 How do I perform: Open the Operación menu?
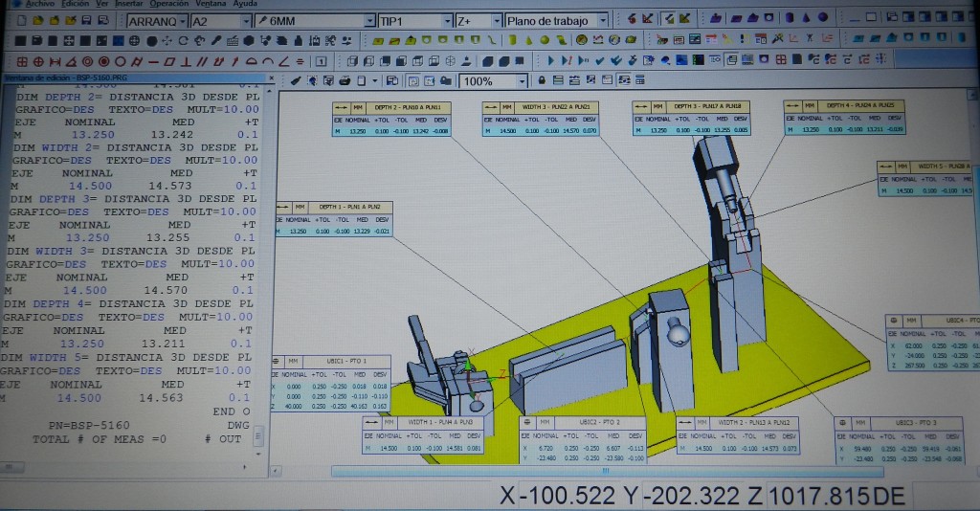click(x=168, y=4)
